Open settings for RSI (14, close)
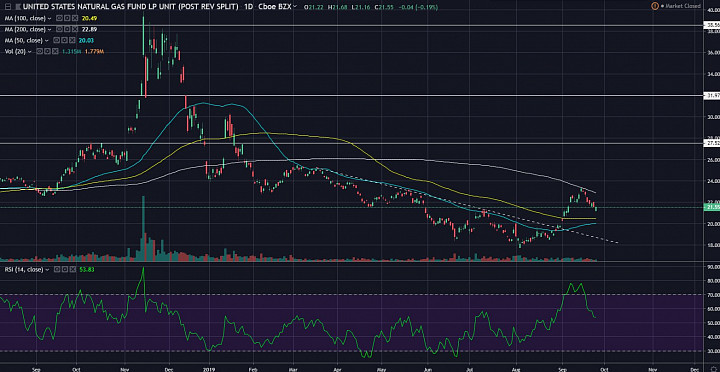The image size is (720, 372). coord(65,269)
